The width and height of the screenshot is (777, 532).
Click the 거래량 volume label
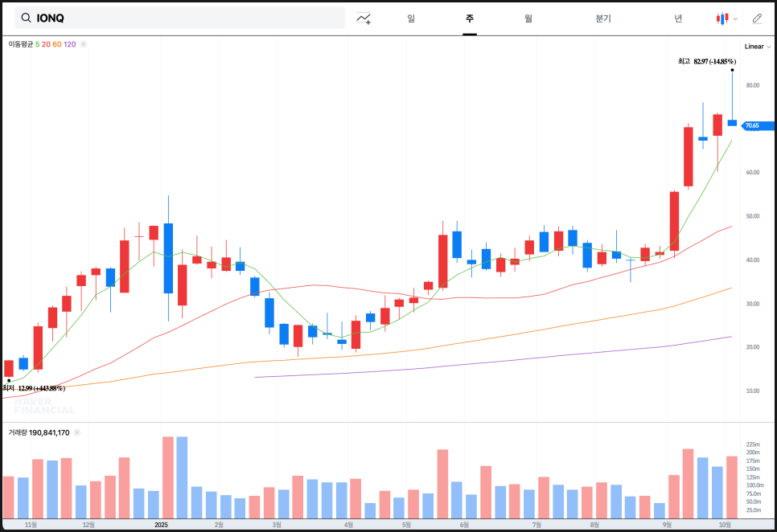point(17,432)
